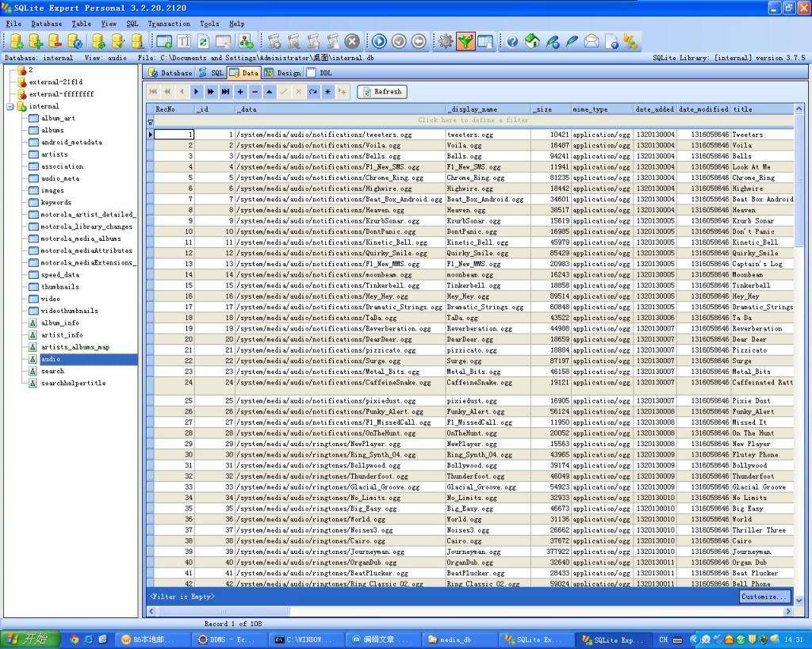Click the Windows Start button

(x=28, y=639)
